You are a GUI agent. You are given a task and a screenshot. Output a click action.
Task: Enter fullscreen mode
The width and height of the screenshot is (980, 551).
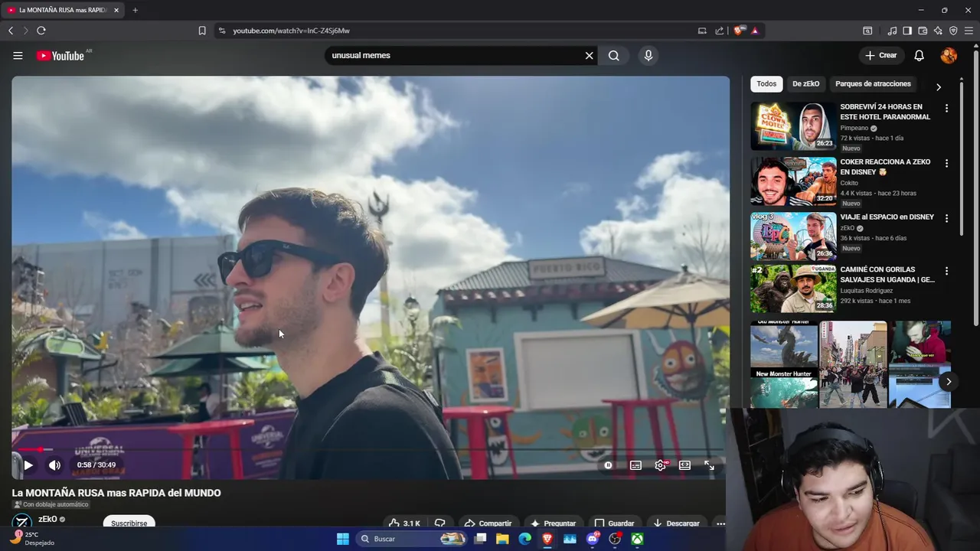pos(709,465)
